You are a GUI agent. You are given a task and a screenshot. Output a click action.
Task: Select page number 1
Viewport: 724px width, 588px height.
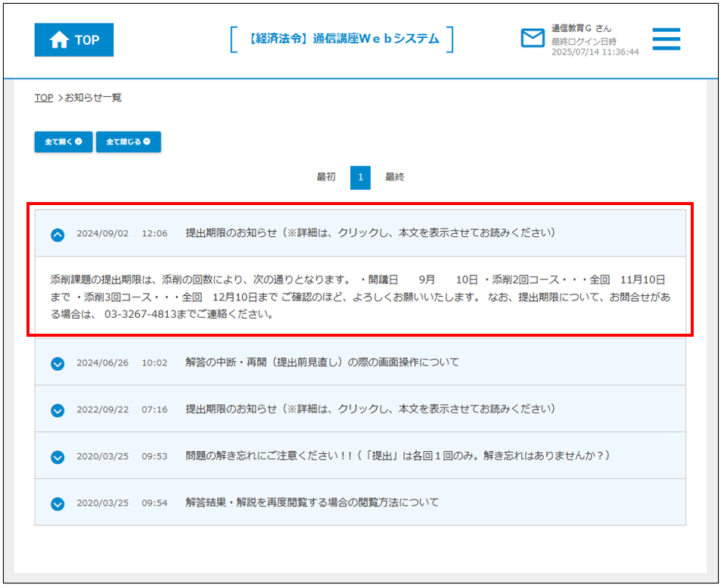coord(360,177)
